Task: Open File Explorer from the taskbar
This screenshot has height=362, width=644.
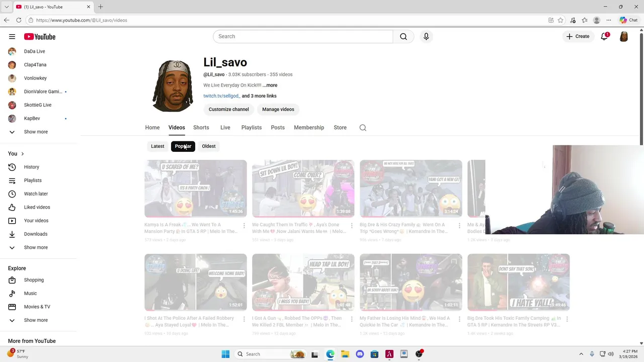Action: click(x=345, y=354)
